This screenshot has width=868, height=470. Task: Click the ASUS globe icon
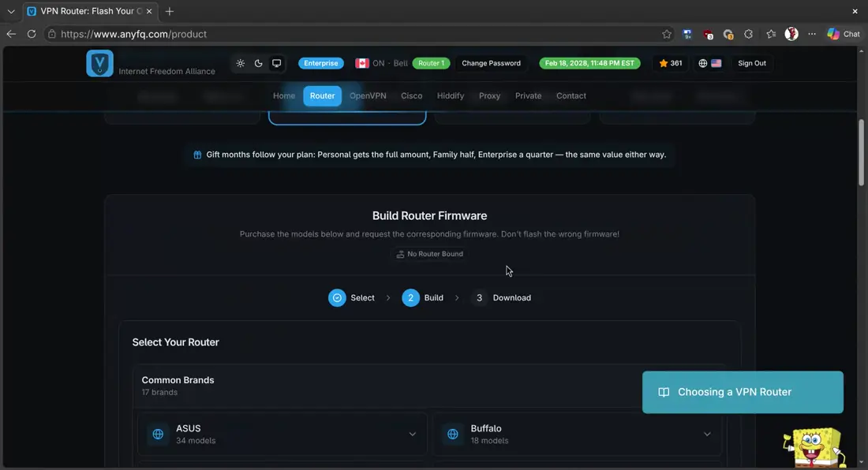click(158, 434)
